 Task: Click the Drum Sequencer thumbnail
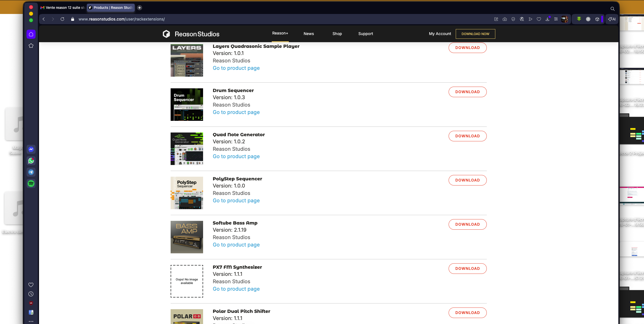(x=187, y=105)
